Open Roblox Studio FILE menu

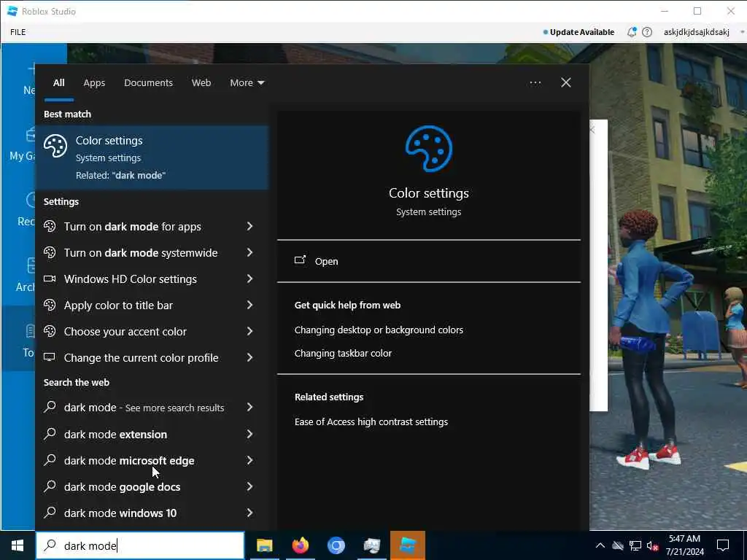[x=18, y=32]
